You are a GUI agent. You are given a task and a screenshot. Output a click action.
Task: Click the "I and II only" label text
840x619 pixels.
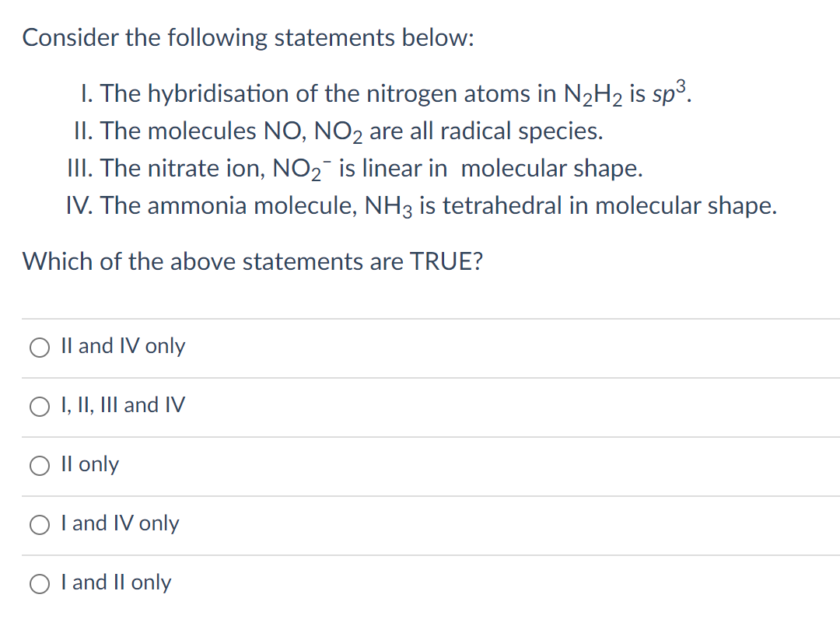click(x=115, y=582)
